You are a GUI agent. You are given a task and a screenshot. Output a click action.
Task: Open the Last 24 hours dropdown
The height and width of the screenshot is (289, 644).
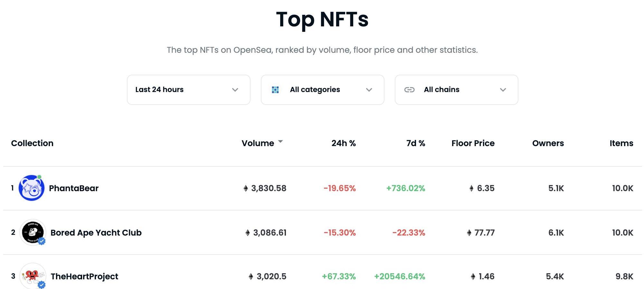(188, 90)
